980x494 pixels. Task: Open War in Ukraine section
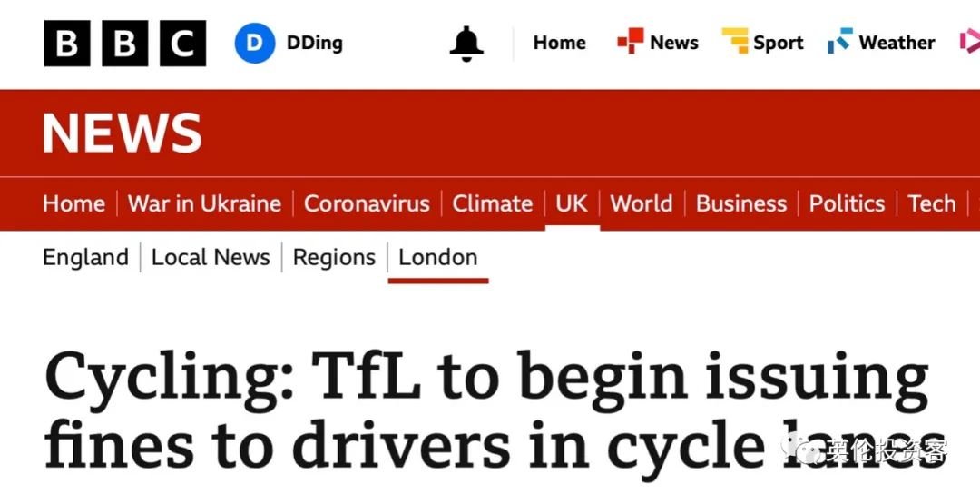[204, 203]
